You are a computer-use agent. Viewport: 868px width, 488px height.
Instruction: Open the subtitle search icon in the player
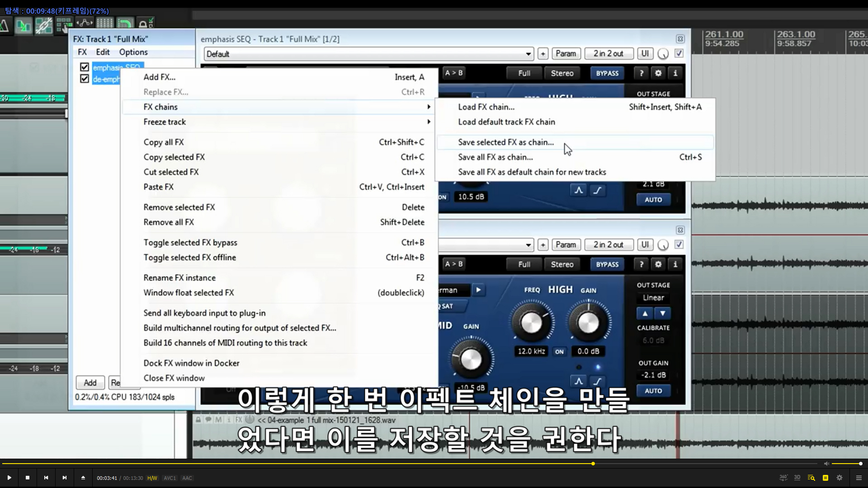tap(811, 478)
